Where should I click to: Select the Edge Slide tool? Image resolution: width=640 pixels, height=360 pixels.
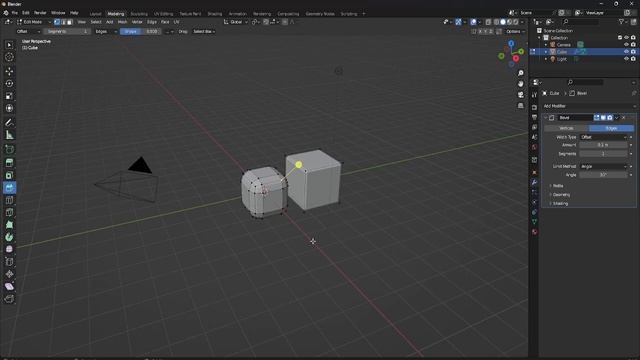click(x=9, y=262)
